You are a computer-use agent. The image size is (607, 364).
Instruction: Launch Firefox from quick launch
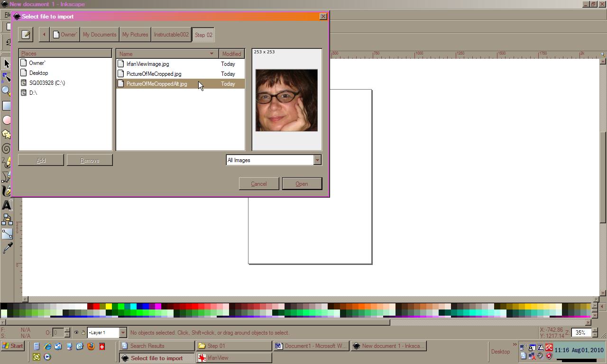pos(91,346)
